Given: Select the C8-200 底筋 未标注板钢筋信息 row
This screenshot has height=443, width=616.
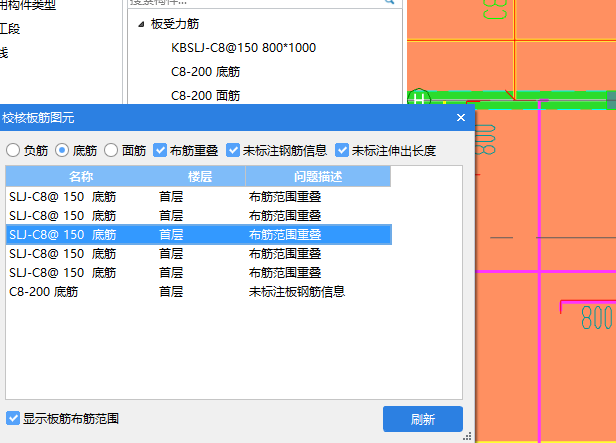Looking at the screenshot, I should pos(199,292).
